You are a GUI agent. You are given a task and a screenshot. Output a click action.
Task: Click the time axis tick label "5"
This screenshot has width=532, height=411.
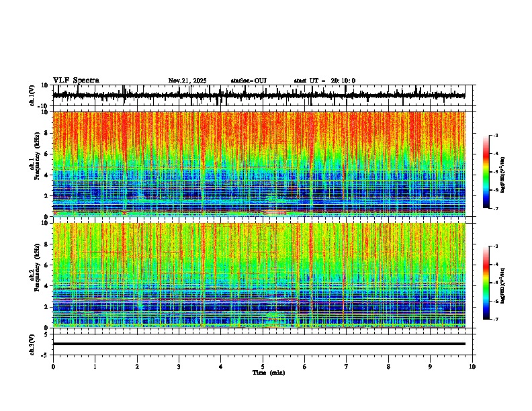[263, 367]
